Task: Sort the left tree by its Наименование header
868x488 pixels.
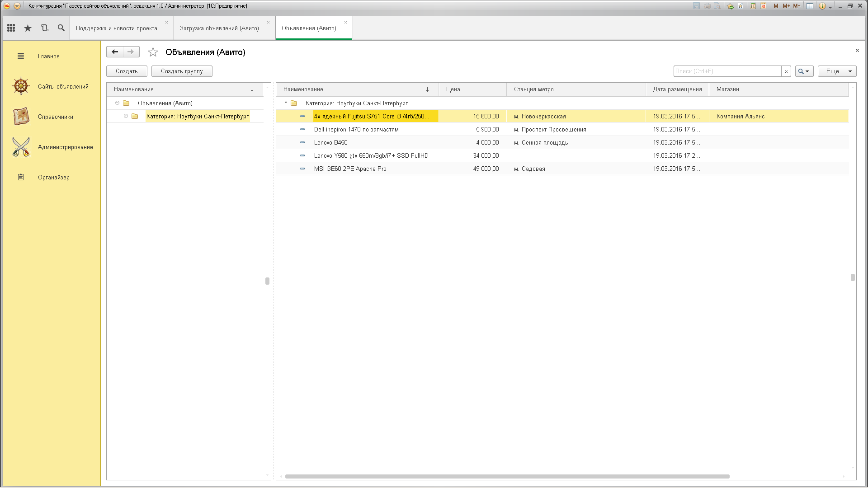Action: click(185, 89)
